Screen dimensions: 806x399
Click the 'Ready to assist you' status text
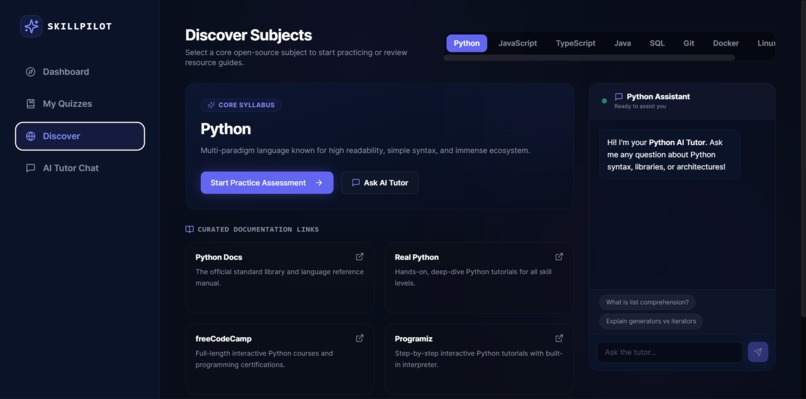640,106
